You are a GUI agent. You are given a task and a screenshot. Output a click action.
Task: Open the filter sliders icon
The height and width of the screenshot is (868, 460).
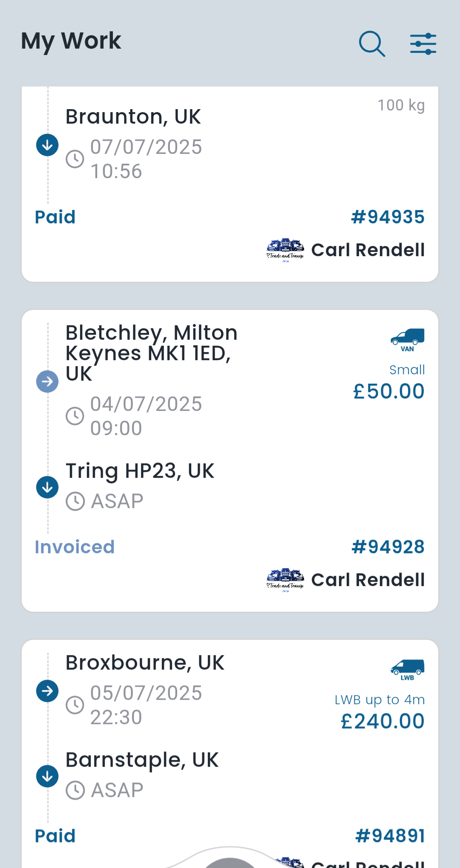423,43
